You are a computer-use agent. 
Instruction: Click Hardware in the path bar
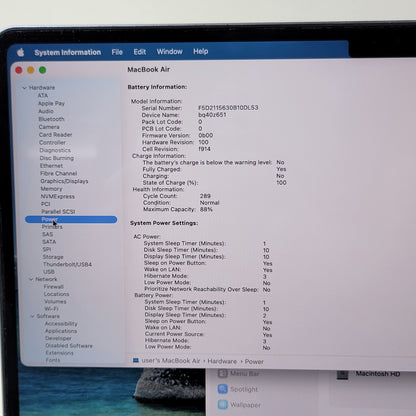(222, 361)
